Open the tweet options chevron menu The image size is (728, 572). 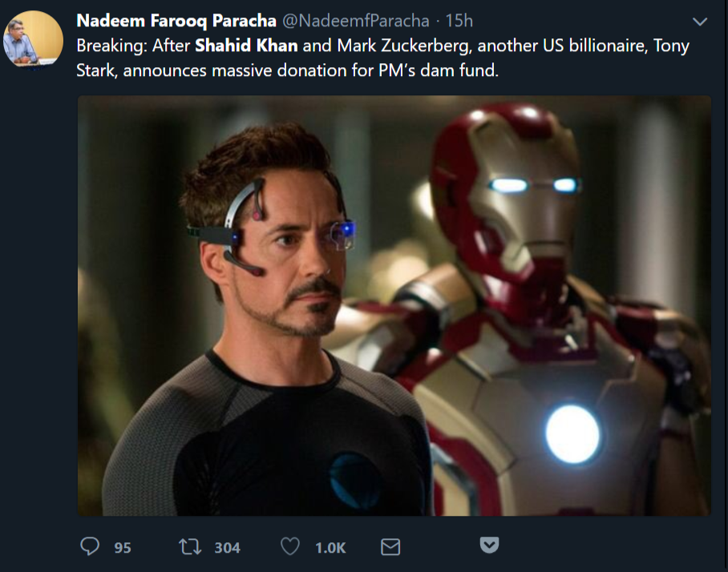click(699, 22)
